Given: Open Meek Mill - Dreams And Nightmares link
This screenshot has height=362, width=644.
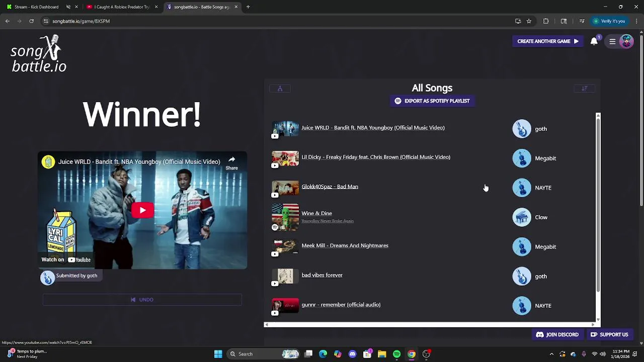Looking at the screenshot, I should [x=345, y=245].
